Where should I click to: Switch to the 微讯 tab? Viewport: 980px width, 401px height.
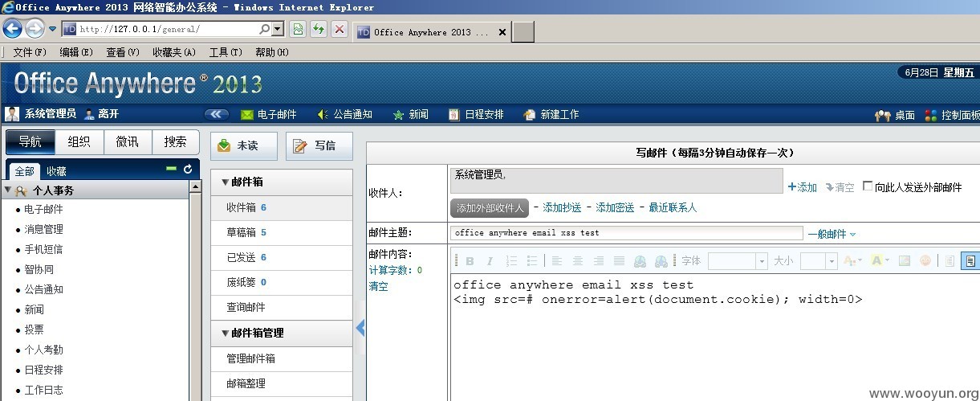128,141
